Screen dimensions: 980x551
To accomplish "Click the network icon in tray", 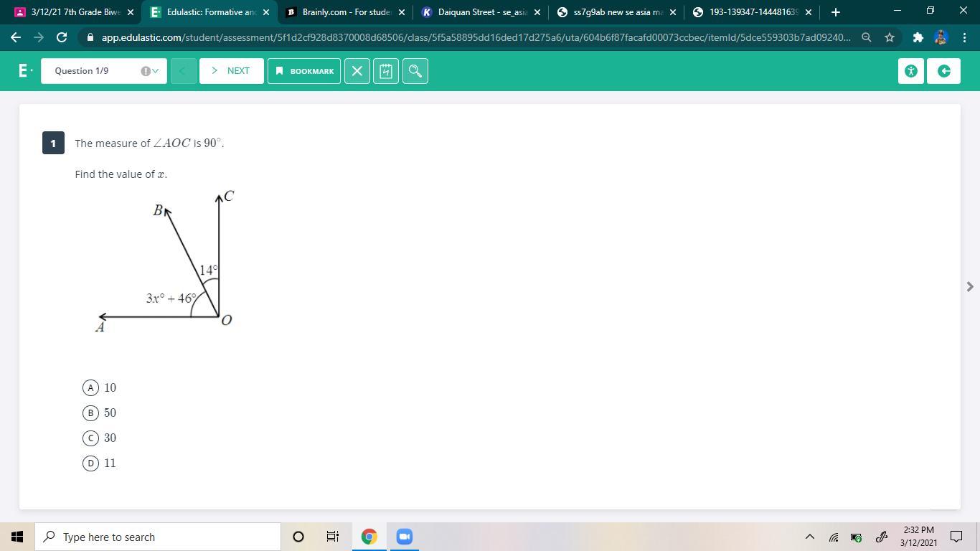I will pyautogui.click(x=834, y=537).
